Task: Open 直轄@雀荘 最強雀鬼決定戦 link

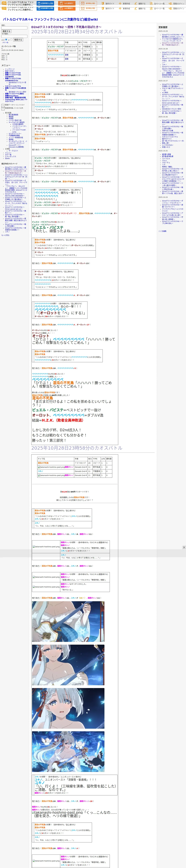Action: [15, 98]
